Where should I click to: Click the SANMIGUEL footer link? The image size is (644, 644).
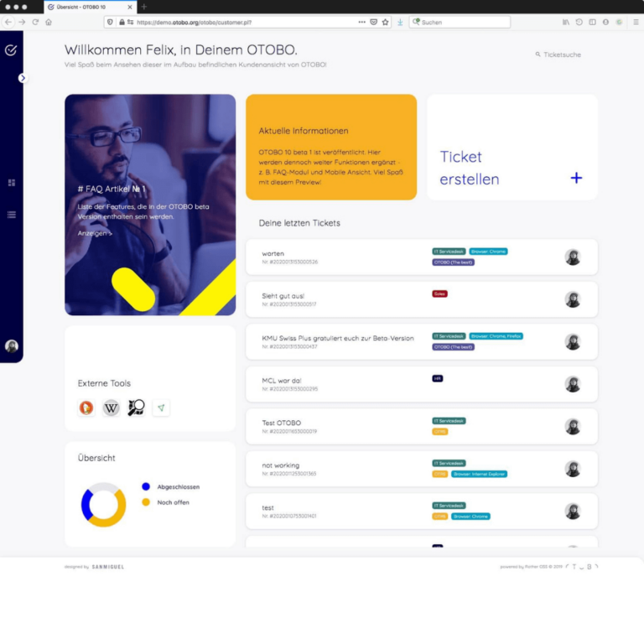point(108,567)
